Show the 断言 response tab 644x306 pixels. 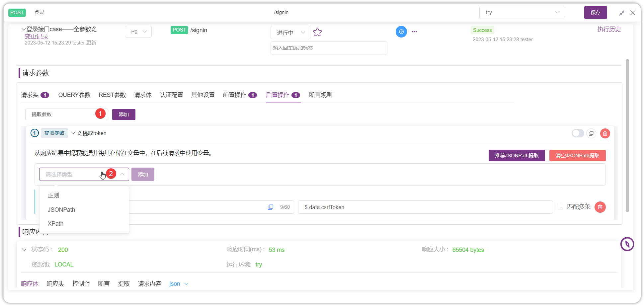coord(104,284)
